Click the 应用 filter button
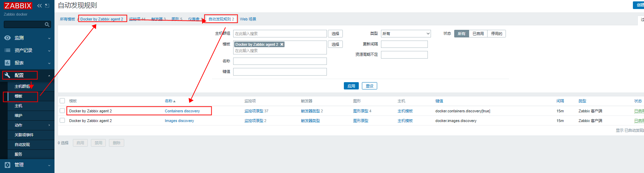Screen dimensions: 644x173 (351, 86)
